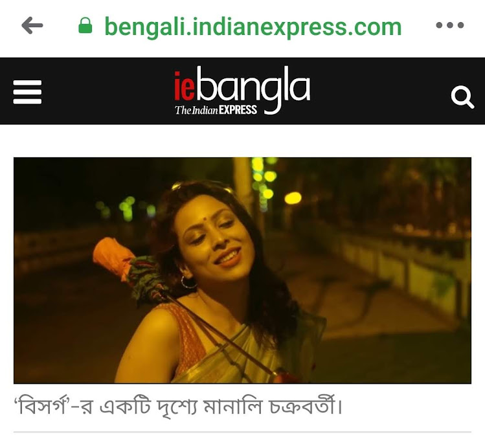485x448 pixels.
Task: Click the white "bangla" wordmark in header
Action: [253, 90]
